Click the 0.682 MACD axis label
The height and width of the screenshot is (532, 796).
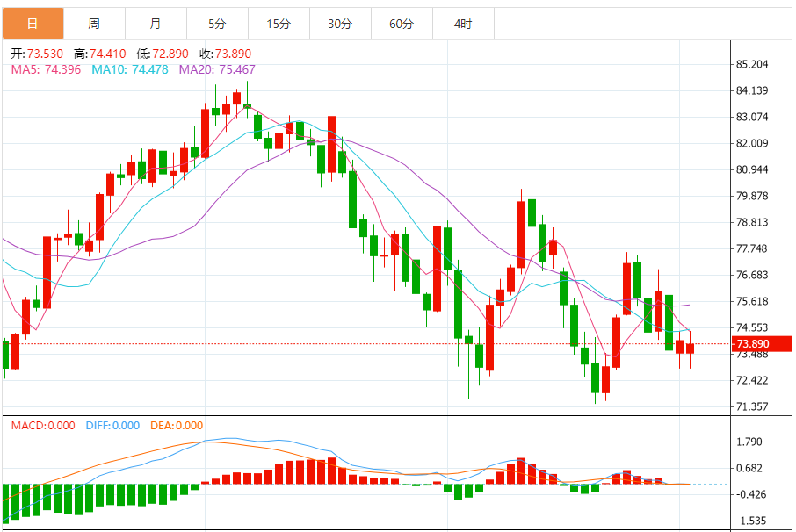[x=749, y=468]
